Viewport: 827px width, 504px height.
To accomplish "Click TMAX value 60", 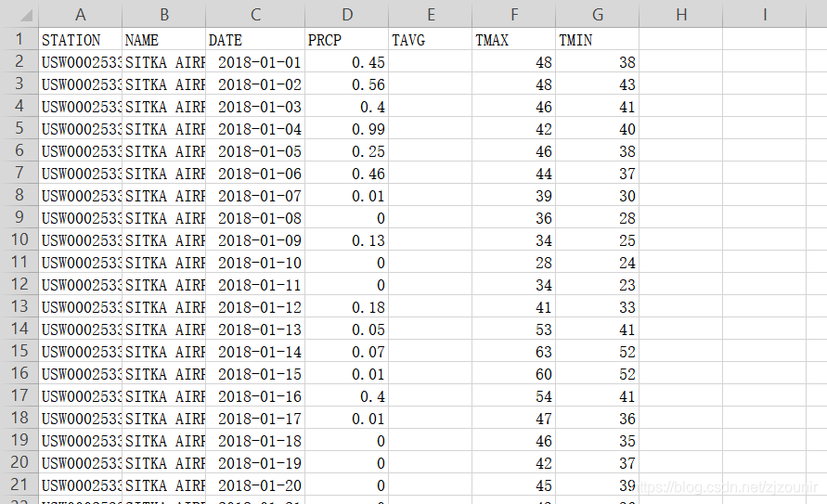I will click(513, 374).
